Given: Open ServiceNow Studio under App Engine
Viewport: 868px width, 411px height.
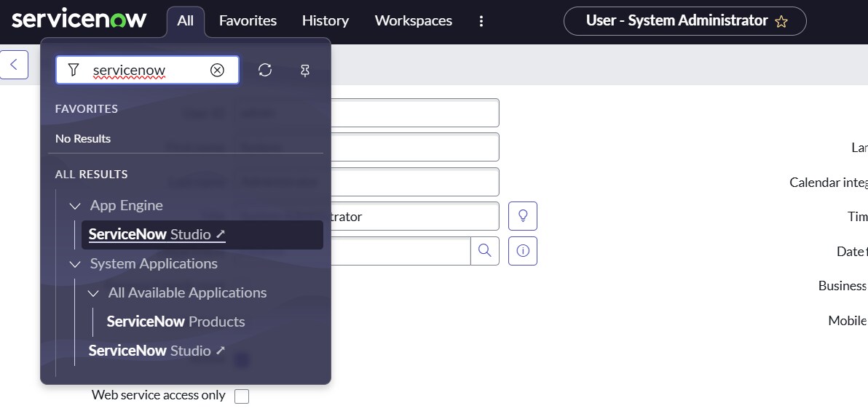Looking at the screenshot, I should point(202,234).
